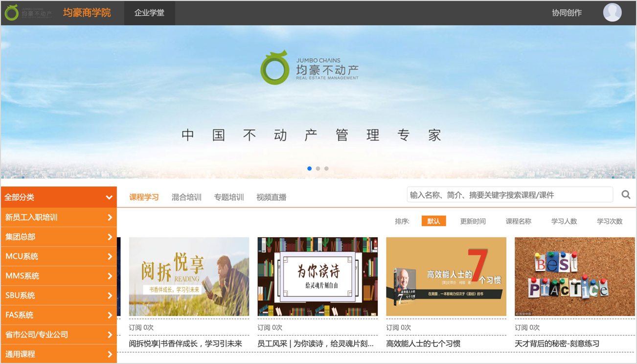637x364 pixels.
Task: Click the course search input field
Action: 509,195
